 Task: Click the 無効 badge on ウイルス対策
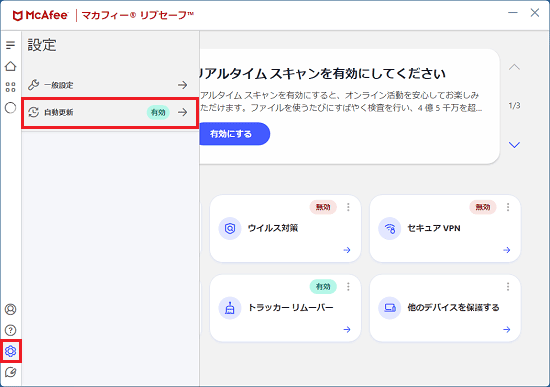point(323,207)
